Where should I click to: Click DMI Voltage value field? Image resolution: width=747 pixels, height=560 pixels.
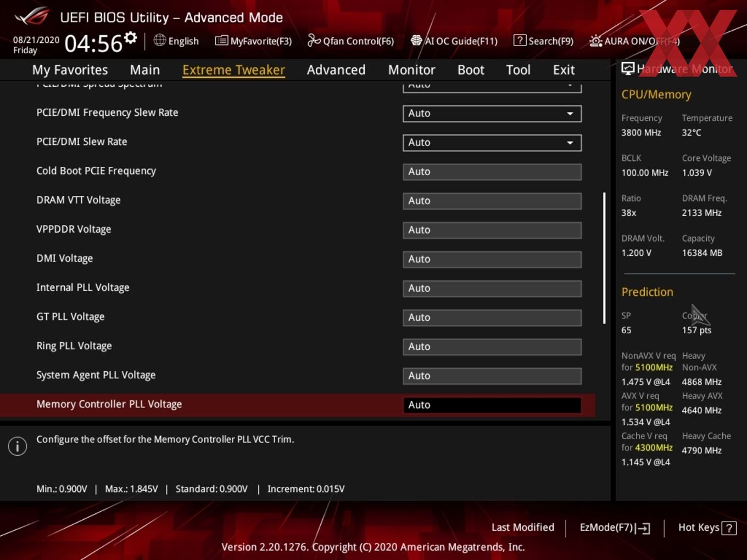492,259
